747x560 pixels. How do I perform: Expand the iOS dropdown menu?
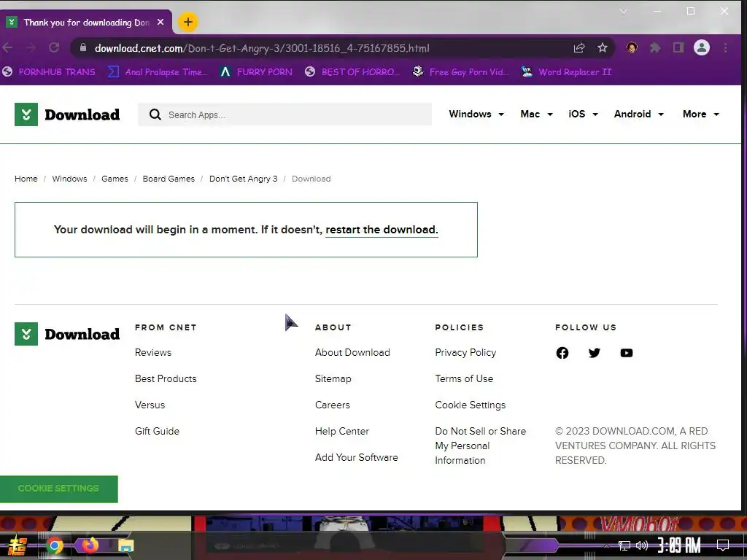click(583, 114)
